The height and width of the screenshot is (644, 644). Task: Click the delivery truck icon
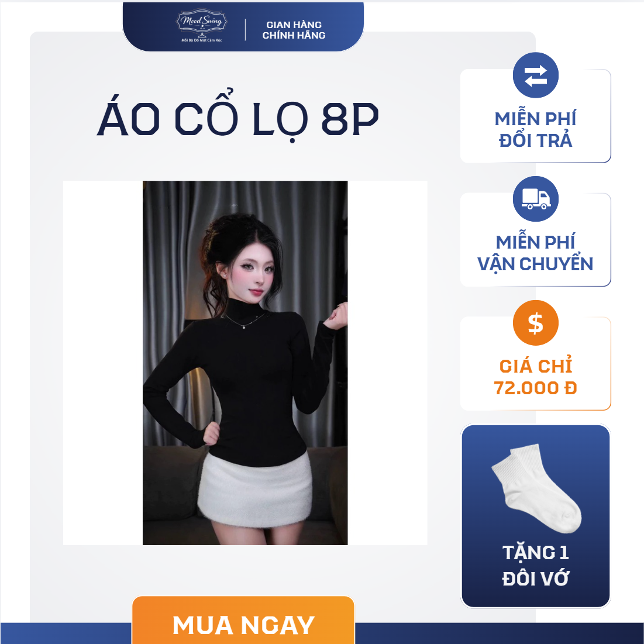535,199
